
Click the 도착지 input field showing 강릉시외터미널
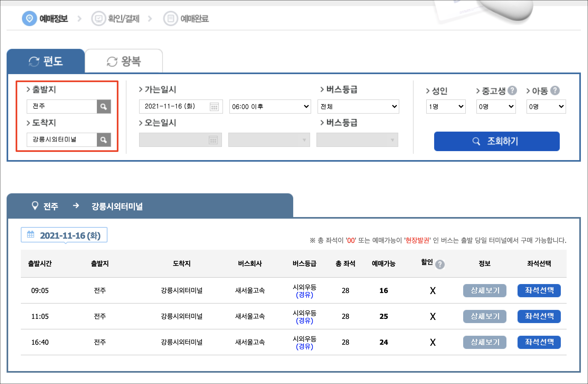62,140
